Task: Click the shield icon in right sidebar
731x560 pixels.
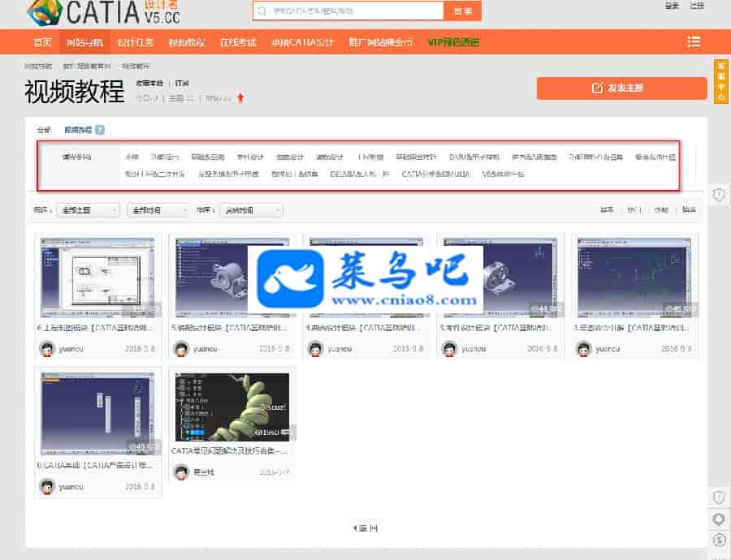Action: click(x=719, y=194)
